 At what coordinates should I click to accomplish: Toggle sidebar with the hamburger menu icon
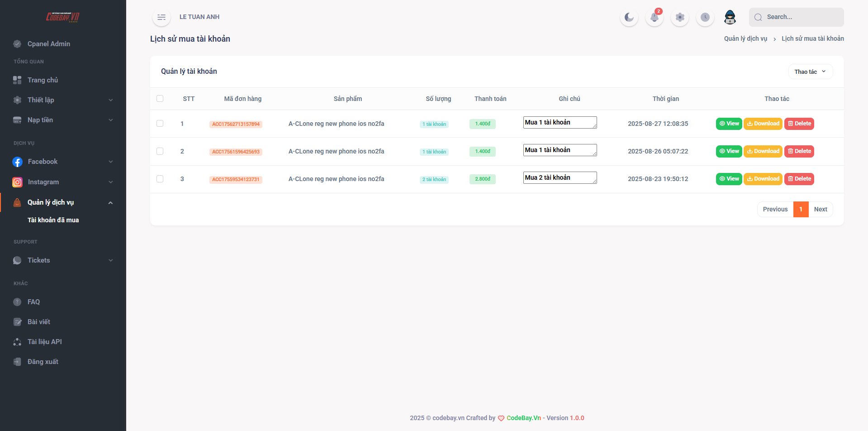pos(161,17)
